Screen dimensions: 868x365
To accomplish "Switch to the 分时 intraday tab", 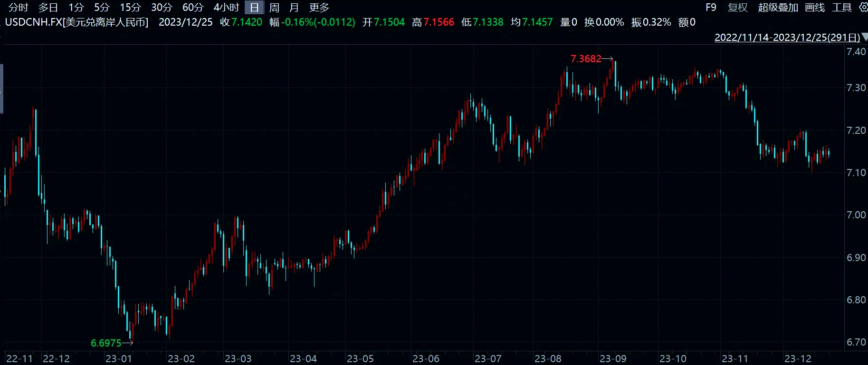I will click(x=18, y=8).
